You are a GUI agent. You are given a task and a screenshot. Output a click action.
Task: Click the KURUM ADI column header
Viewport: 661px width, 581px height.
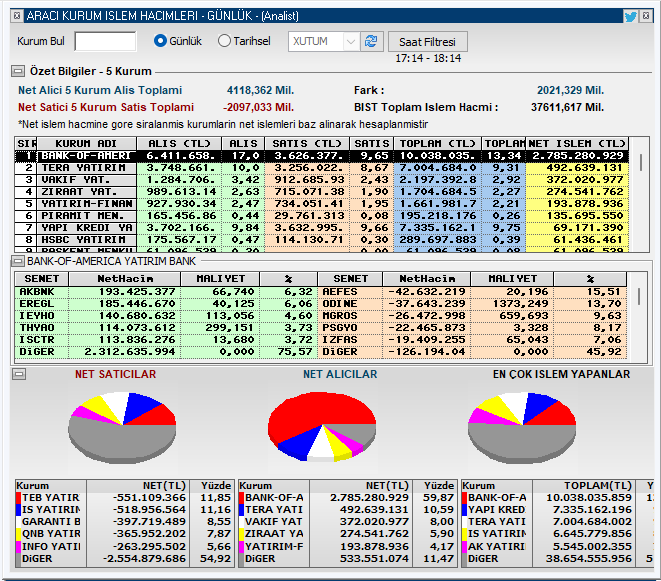click(86, 143)
